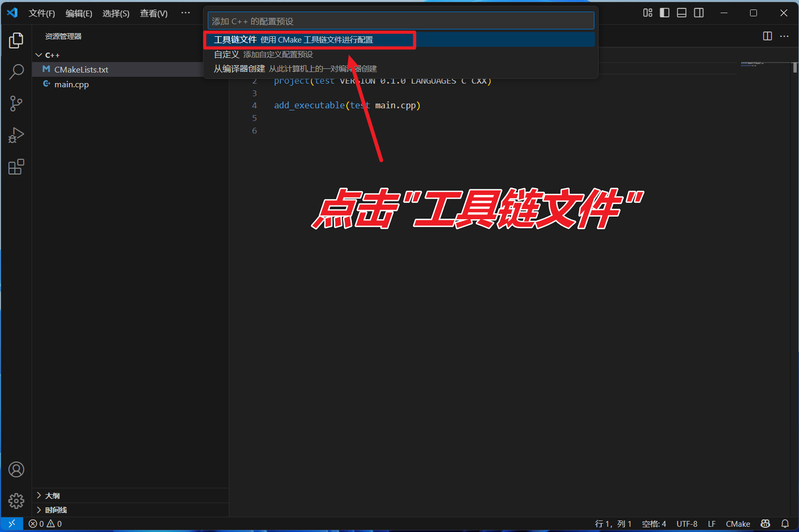Toggle the bottom panel visibility
This screenshot has width=799, height=532.
coord(682,13)
